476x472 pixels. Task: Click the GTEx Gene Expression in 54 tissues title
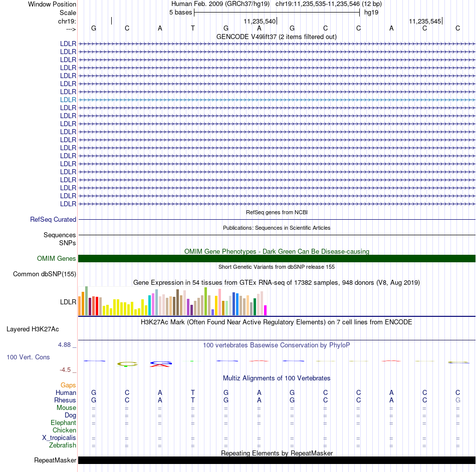point(277,282)
